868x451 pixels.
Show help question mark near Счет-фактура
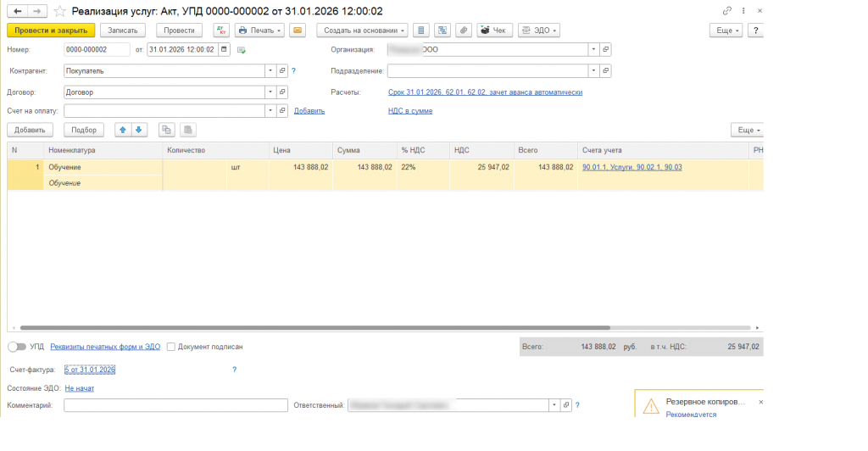click(x=234, y=370)
